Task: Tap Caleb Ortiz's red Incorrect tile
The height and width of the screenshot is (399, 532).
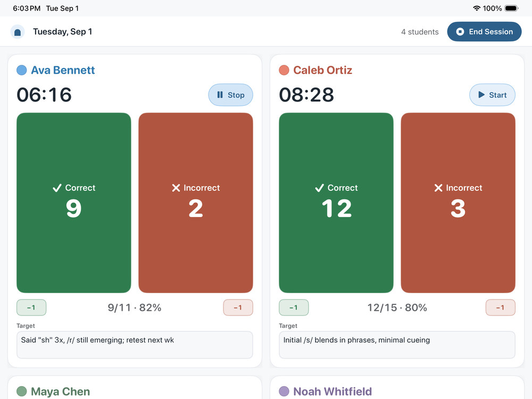Action: pos(458,203)
